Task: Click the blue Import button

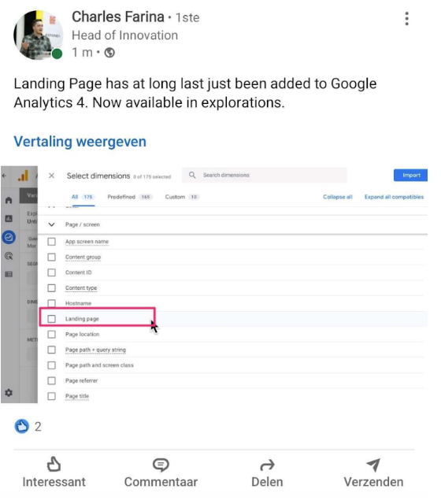Action: click(411, 175)
